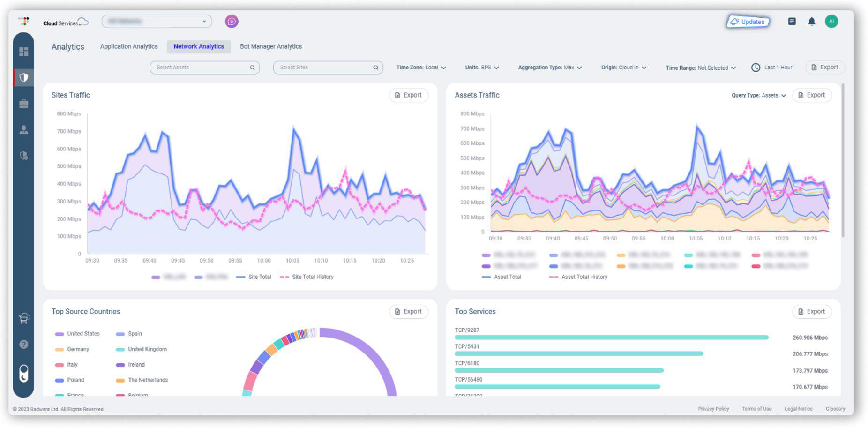Toggle the dark mode switch in sidebar
Screen dimensions: 868x428
click(24, 374)
